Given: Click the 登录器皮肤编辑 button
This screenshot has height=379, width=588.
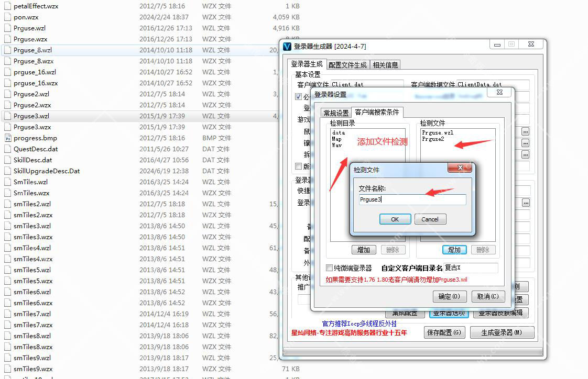Looking at the screenshot, I should tap(500, 313).
